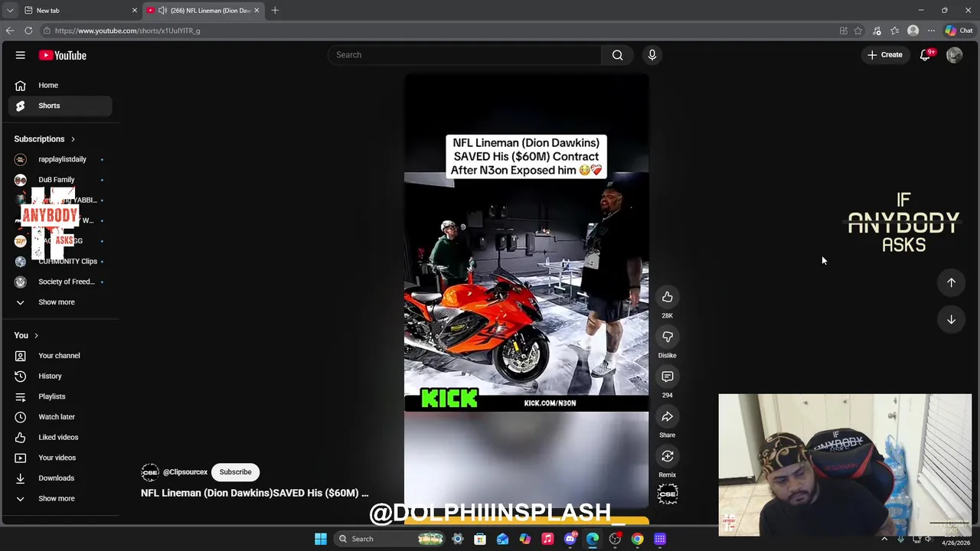This screenshot has height=551, width=980.
Task: Dislike this Short
Action: [x=668, y=337]
